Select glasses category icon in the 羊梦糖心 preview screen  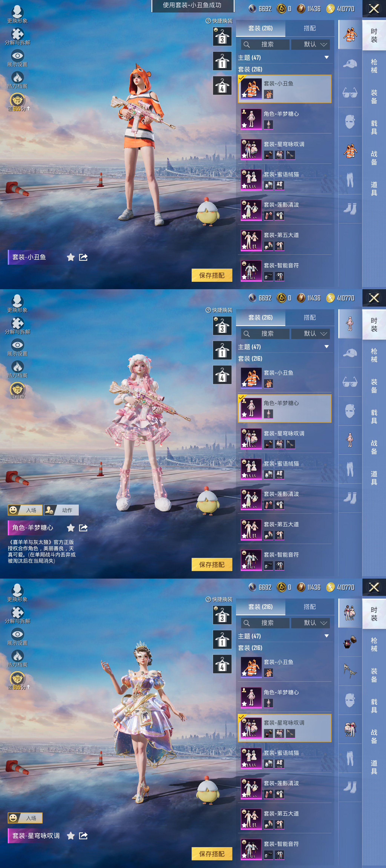350,382
